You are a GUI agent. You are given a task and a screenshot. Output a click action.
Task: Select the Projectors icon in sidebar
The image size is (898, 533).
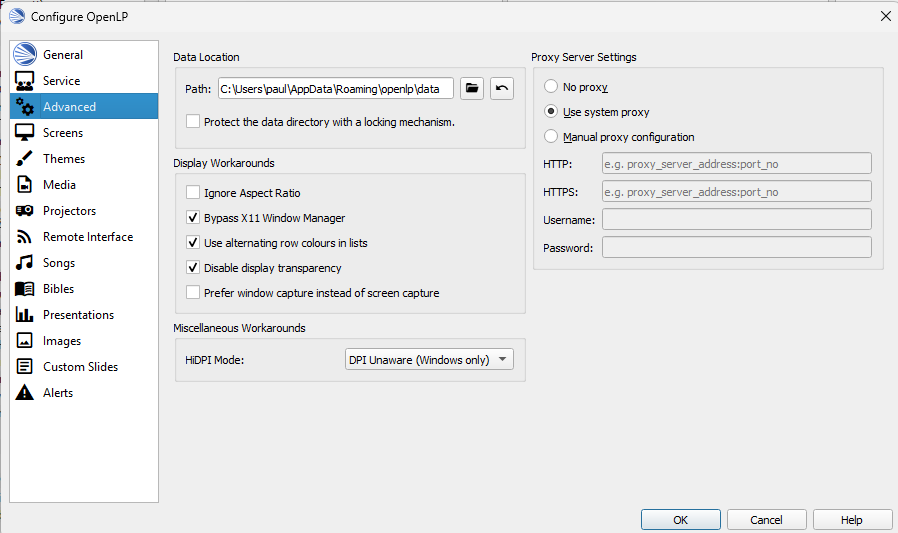coord(25,211)
